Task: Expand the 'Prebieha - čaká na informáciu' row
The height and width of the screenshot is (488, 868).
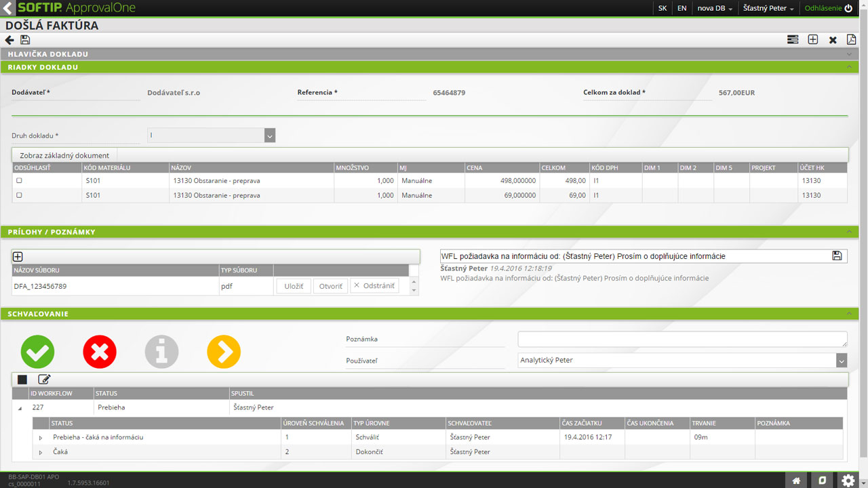Action: [x=41, y=438]
